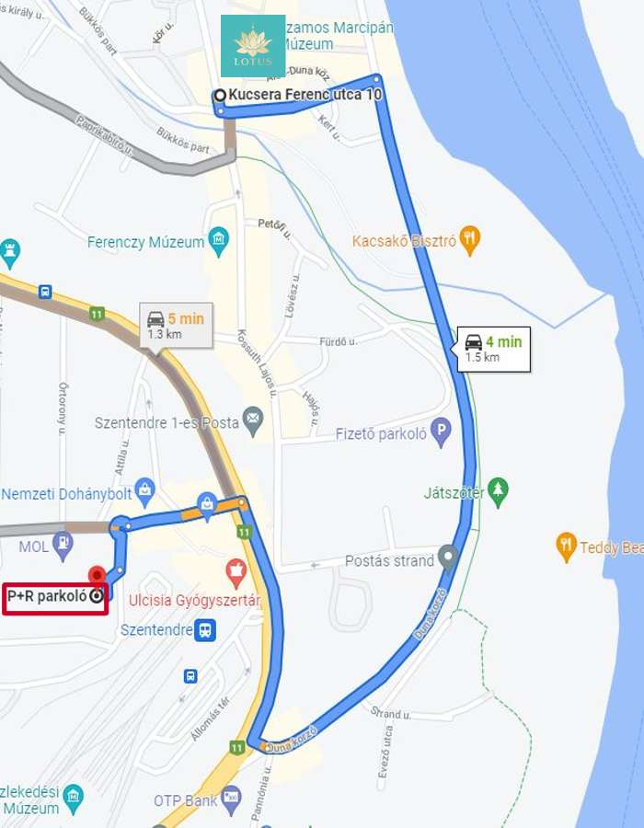Open the P+R parkoló destination label
Screen dimensions: 644x828
(x=55, y=599)
